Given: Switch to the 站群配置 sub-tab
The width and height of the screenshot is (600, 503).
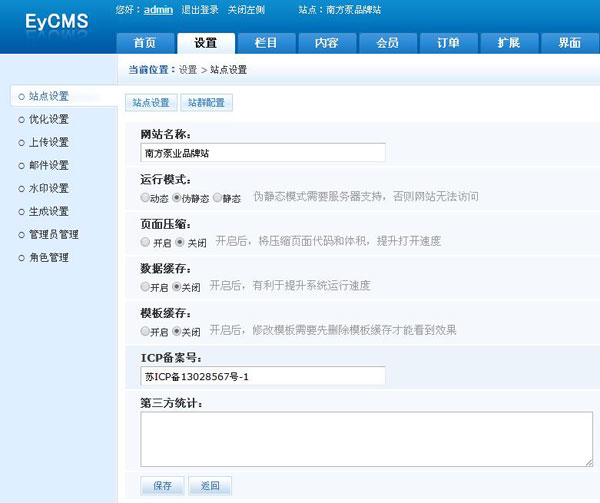Looking at the screenshot, I should pos(207,102).
